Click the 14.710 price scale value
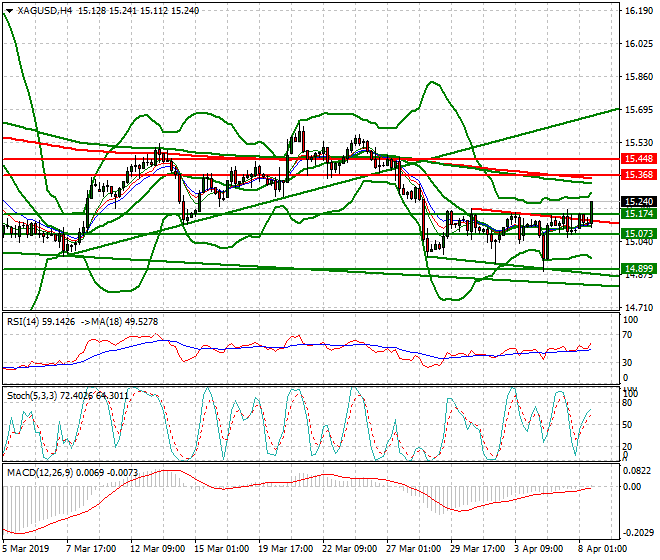The image size is (660, 560). (x=639, y=308)
